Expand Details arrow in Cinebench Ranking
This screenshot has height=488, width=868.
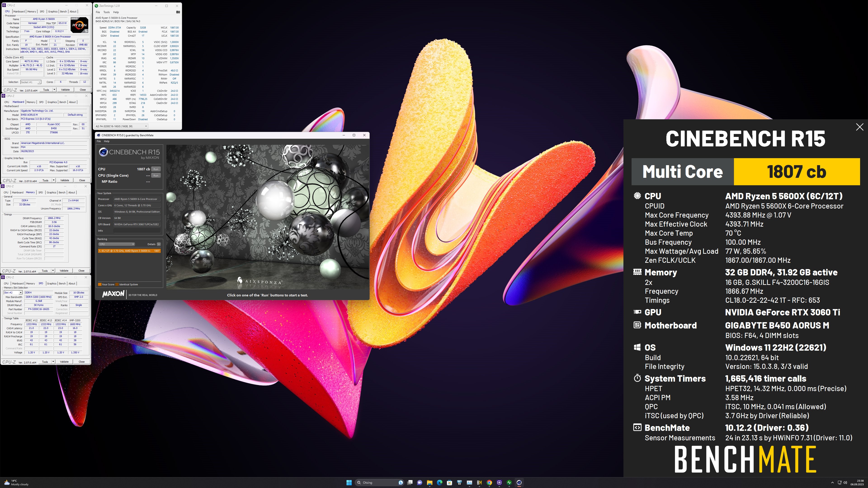tap(159, 244)
